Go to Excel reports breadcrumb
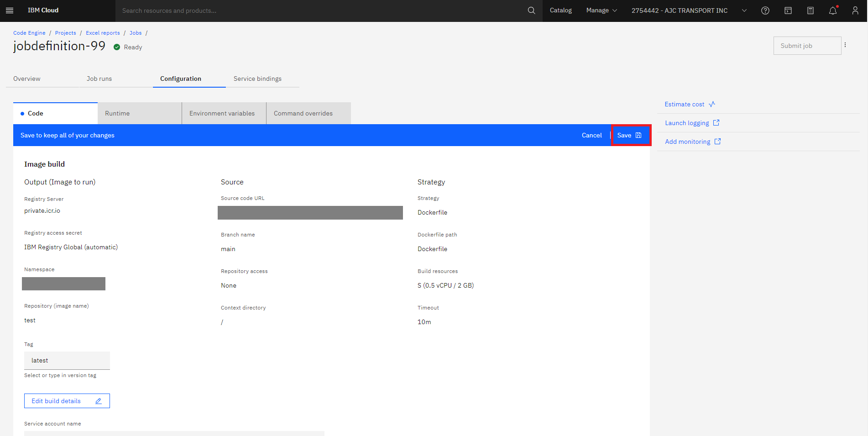Screen dimensions: 868x436 [103, 33]
